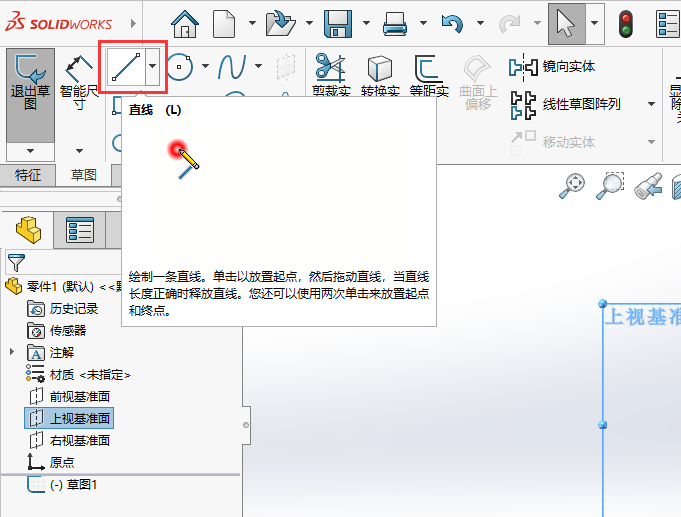Expand the SolidWorks menu arrow beside logo

tap(133, 23)
